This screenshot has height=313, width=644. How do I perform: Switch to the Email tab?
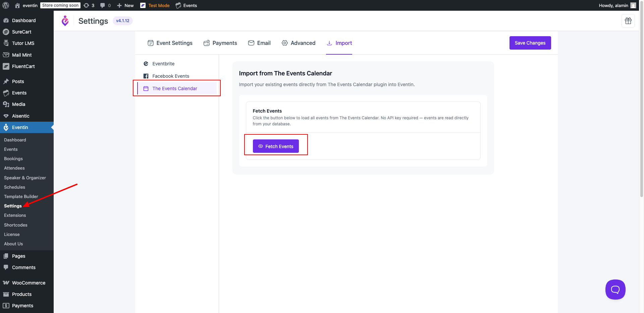tap(259, 43)
